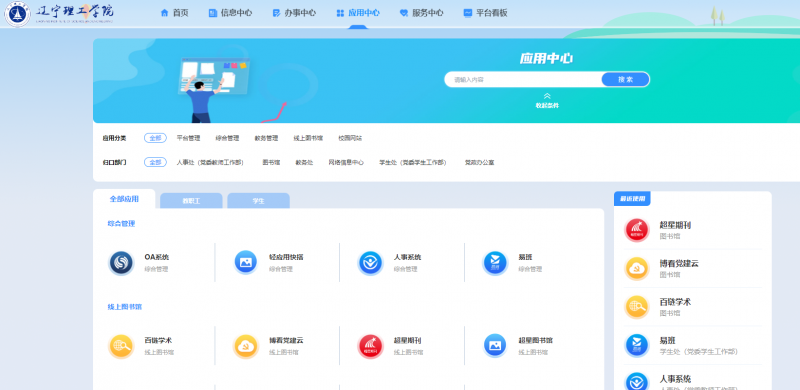Viewport: 800px width, 390px height.
Task: Switch to the 教职工 tab
Action: [191, 201]
